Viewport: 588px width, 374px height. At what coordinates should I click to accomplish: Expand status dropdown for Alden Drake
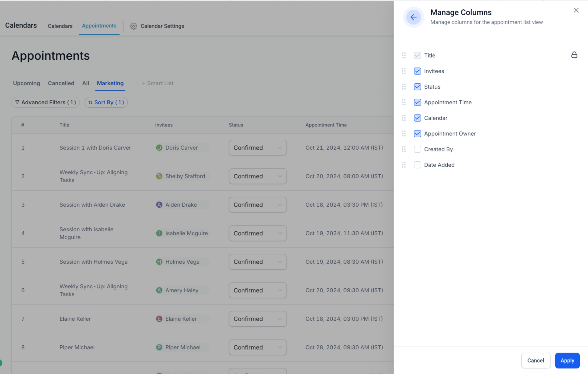[x=257, y=205]
